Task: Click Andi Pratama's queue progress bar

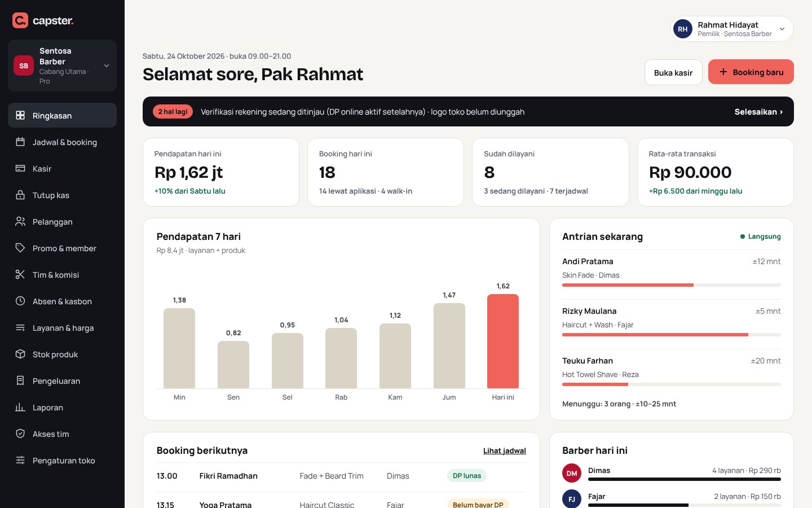Action: pos(672,285)
